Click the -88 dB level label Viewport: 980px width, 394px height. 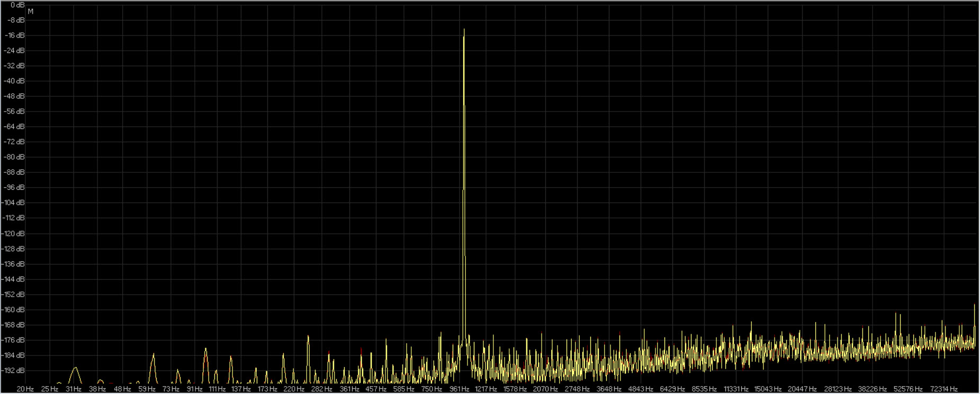14,172
